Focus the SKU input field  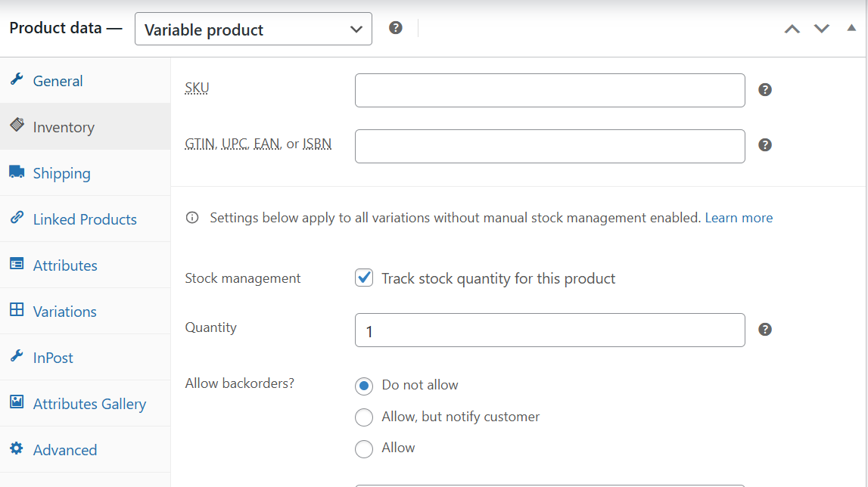click(549, 90)
